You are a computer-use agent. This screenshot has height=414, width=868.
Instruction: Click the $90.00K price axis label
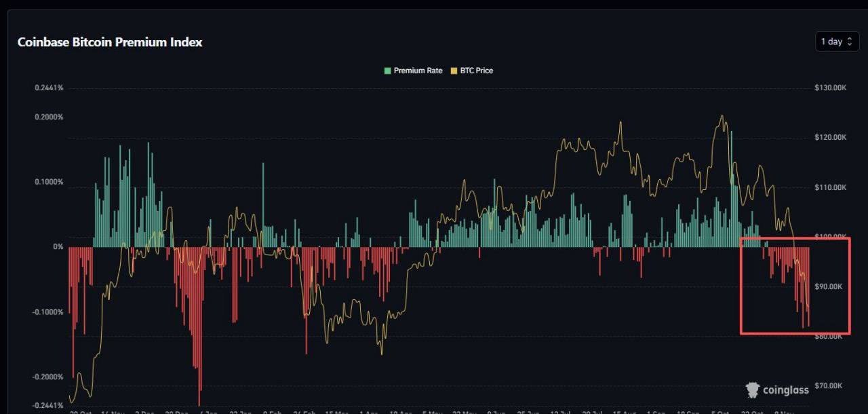(x=829, y=286)
